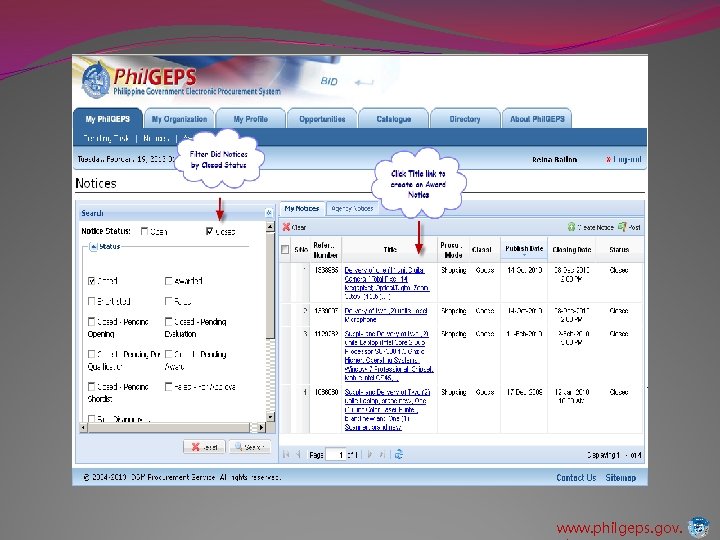Go to the next page with the pager arrow
Image resolution: width=720 pixels, height=540 pixels.
pos(370,455)
